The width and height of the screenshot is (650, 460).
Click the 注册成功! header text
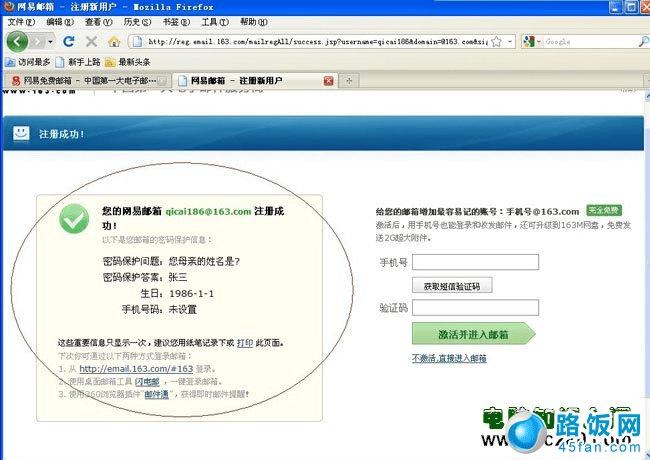pyautogui.click(x=61, y=134)
